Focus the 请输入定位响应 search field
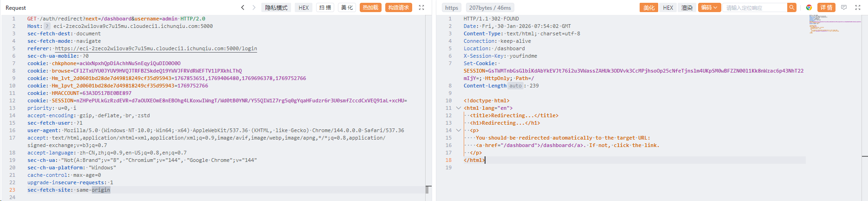 click(755, 7)
